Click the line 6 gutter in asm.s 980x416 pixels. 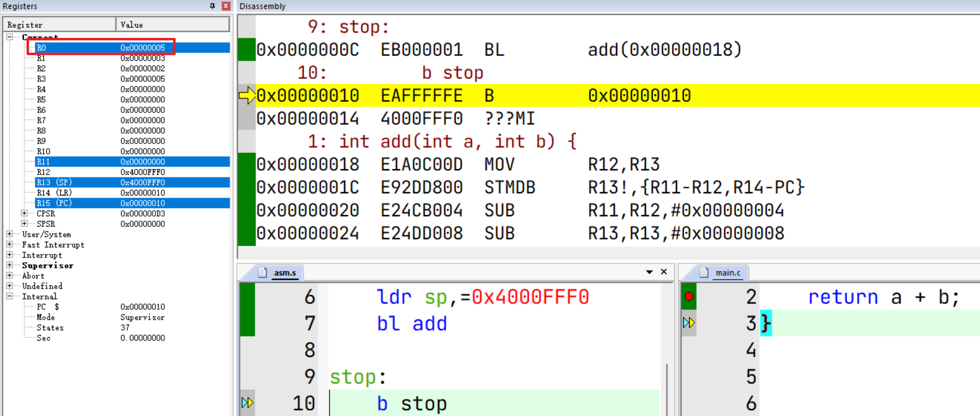pos(247,297)
